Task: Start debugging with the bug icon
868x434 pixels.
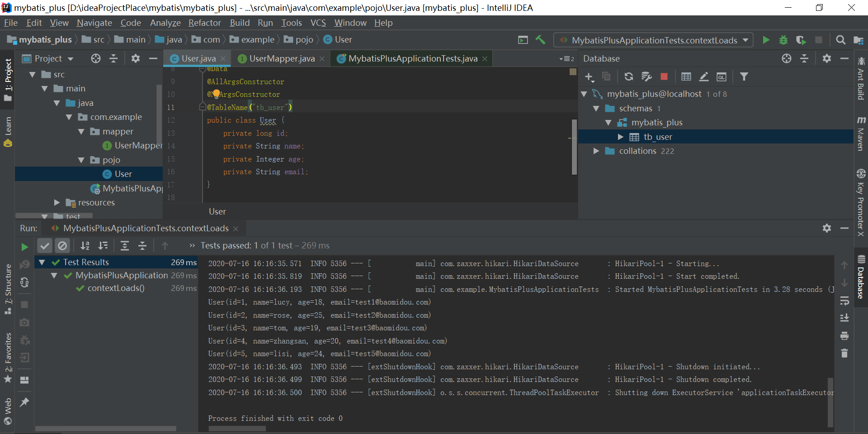Action: (783, 40)
